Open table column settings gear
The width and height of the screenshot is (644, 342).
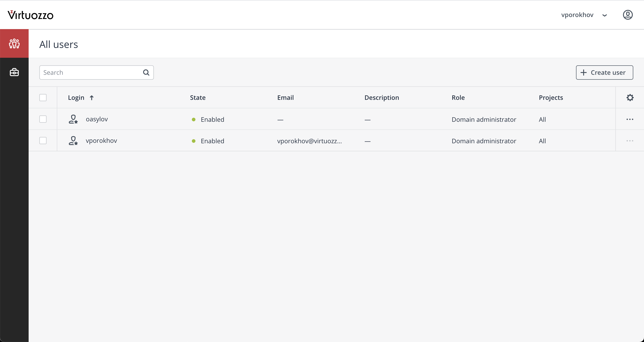coord(630,98)
